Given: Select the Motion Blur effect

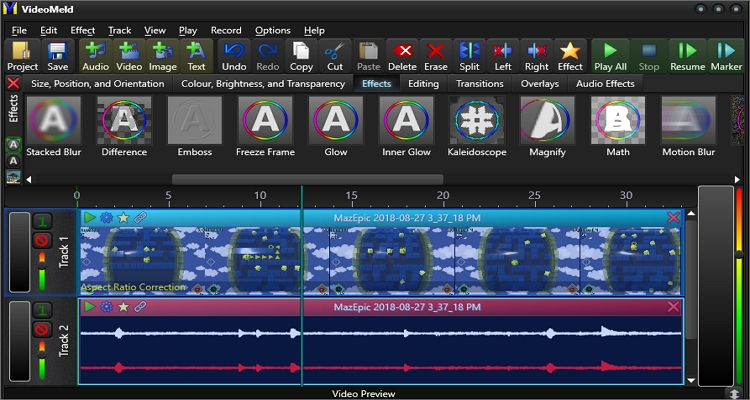Looking at the screenshot, I should (x=688, y=126).
